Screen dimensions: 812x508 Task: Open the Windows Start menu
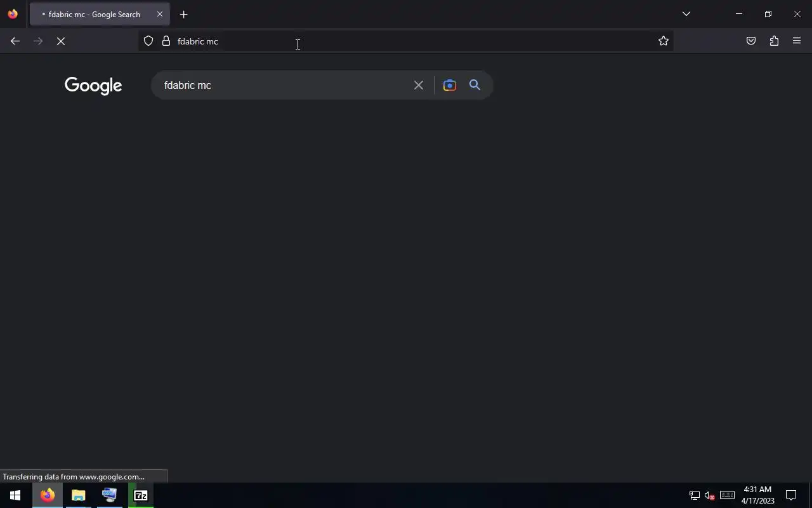coord(15,495)
